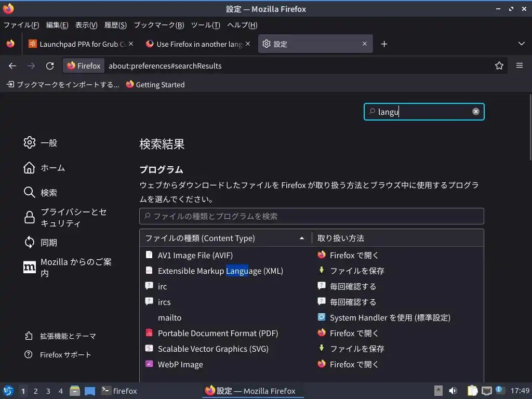Click the Firefox identity box in address bar
The height and width of the screenshot is (399, 532).
click(84, 66)
